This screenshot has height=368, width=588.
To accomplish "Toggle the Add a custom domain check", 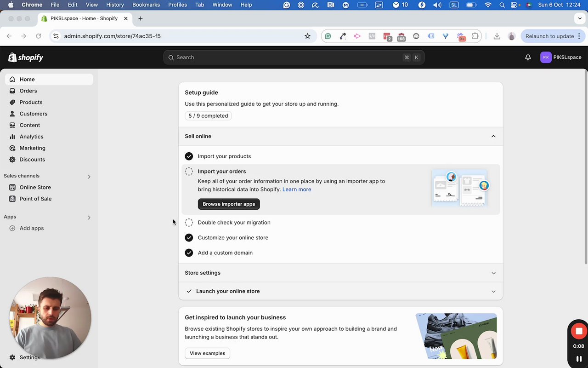I will pyautogui.click(x=189, y=253).
